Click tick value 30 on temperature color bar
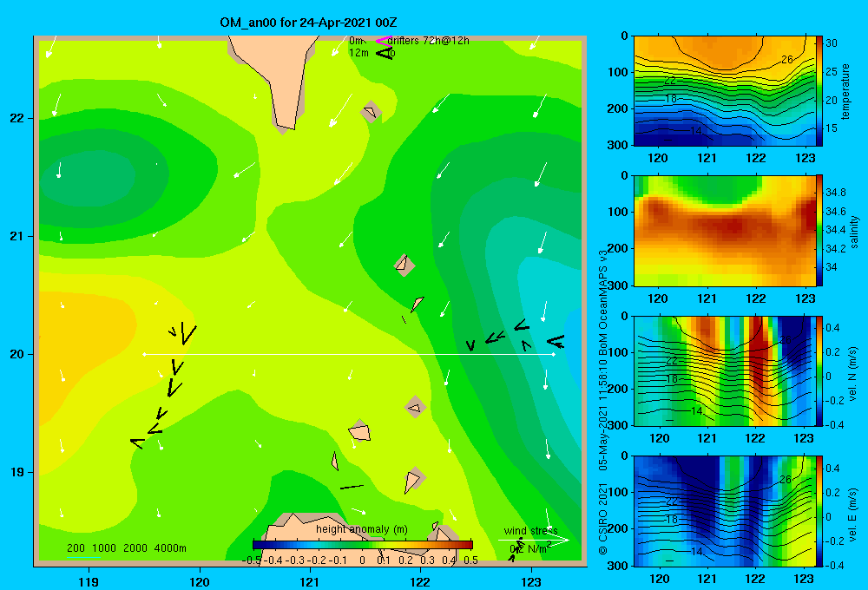The height and width of the screenshot is (590, 868). 831,43
